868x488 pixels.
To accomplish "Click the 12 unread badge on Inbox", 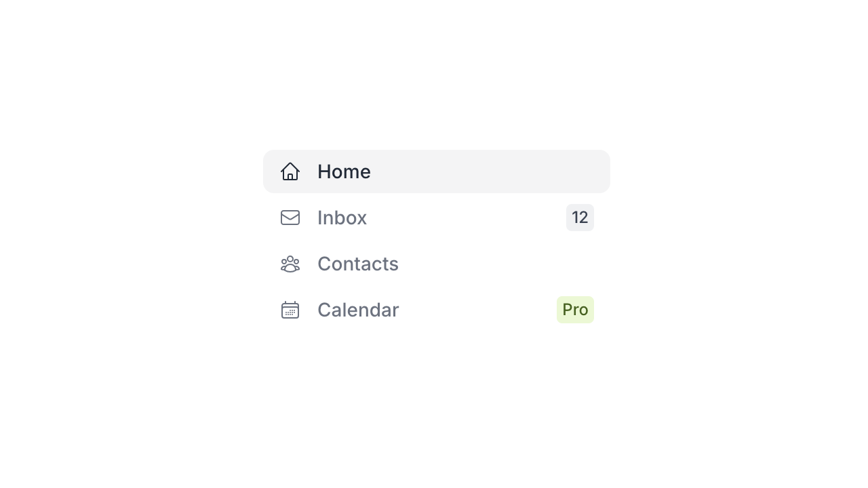I will point(580,218).
